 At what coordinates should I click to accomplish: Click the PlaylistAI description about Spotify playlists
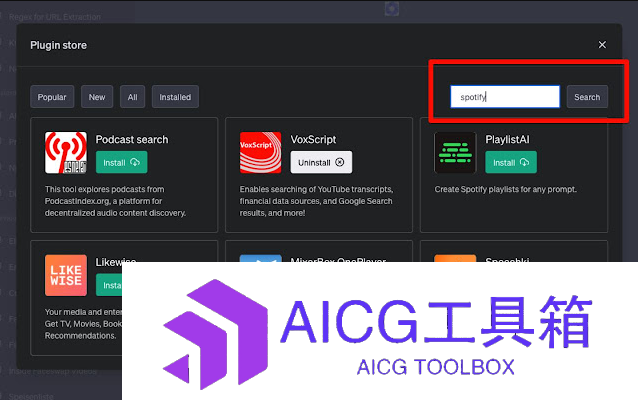pos(505,189)
